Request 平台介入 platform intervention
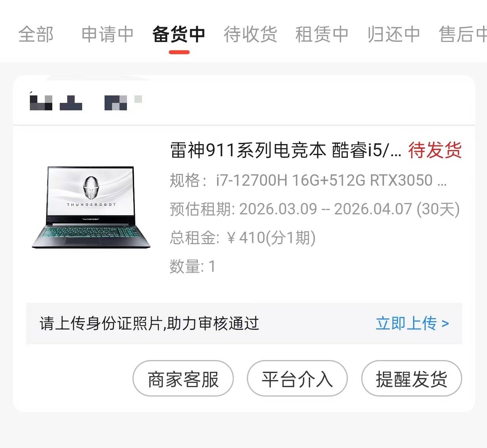This screenshot has height=448, width=487. [297, 379]
